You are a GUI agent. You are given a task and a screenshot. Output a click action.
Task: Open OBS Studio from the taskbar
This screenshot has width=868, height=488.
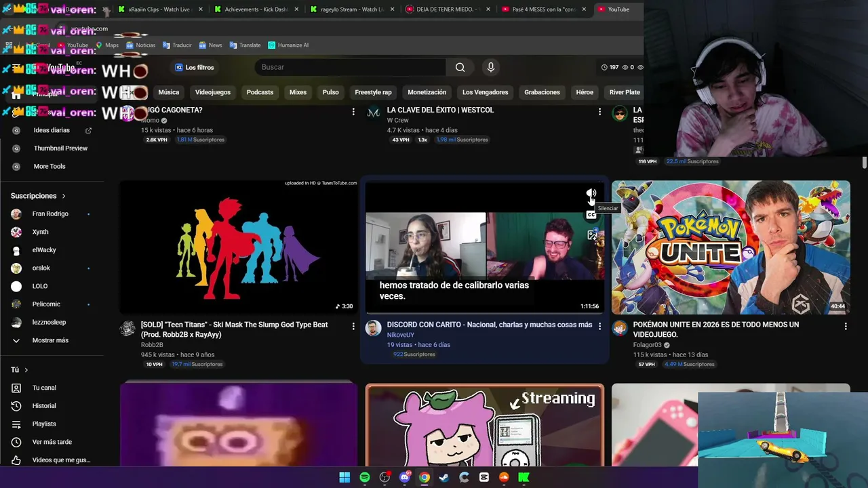point(384,477)
